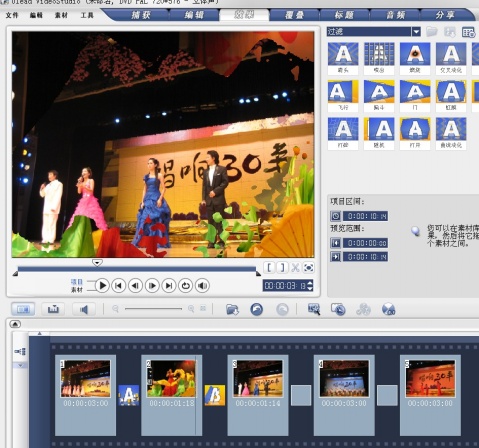479x448 pixels.
Task: Click the undo arrow button
Action: point(256,310)
